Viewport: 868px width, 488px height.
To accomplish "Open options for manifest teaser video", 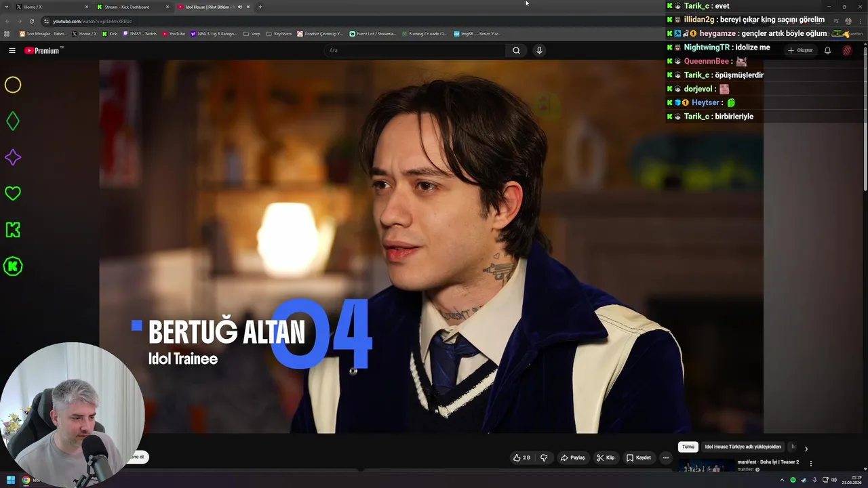I will (810, 464).
